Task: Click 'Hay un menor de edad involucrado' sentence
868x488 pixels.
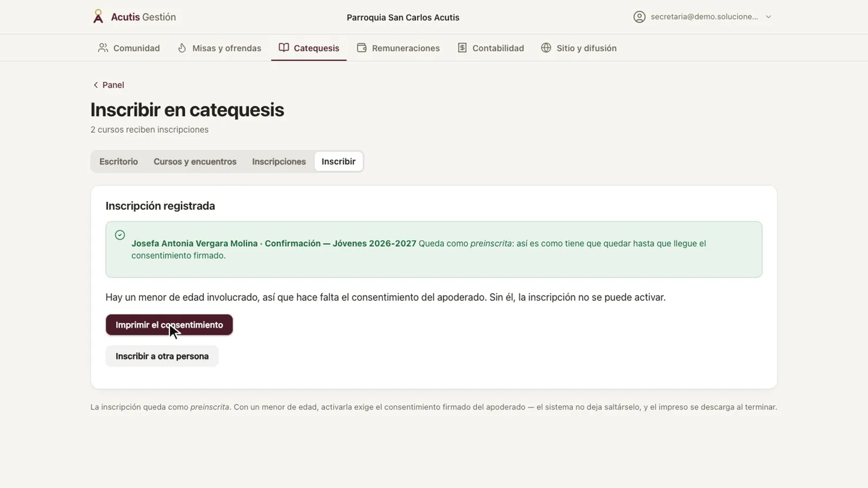Action: 385,297
